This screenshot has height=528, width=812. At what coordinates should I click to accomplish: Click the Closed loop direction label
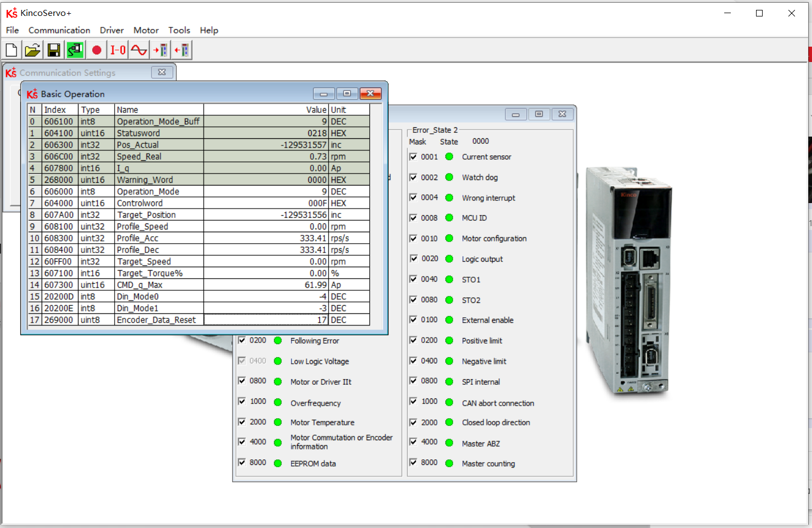(496, 423)
